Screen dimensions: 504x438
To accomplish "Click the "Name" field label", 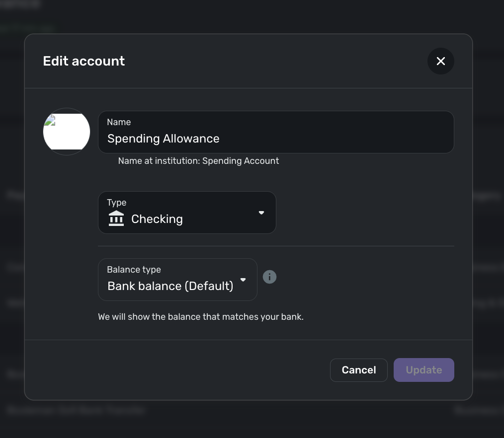I will [x=119, y=122].
